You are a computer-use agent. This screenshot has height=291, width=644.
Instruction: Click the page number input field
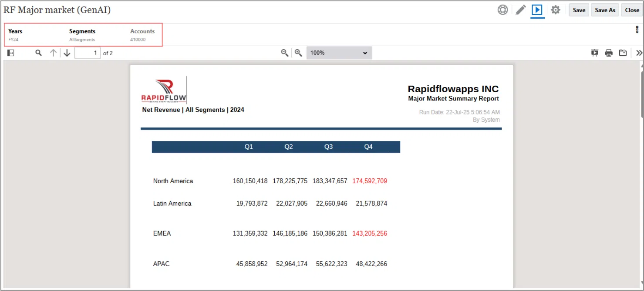point(88,53)
